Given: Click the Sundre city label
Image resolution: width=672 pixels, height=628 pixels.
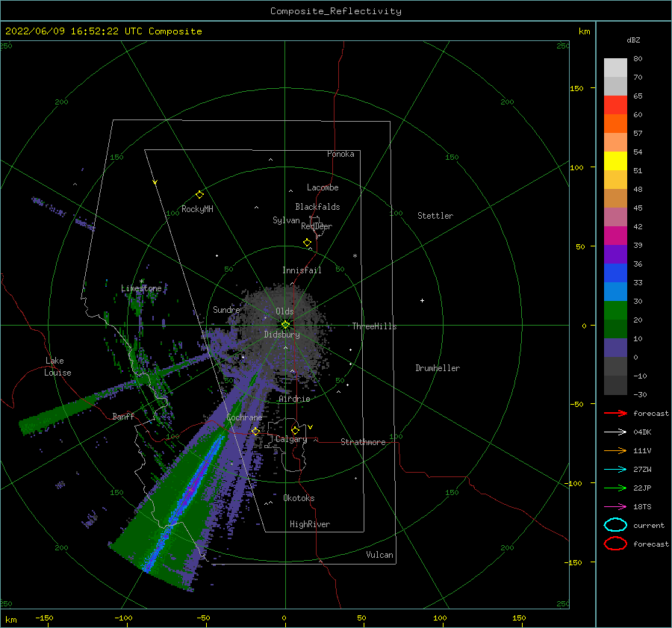Looking at the screenshot, I should [226, 309].
